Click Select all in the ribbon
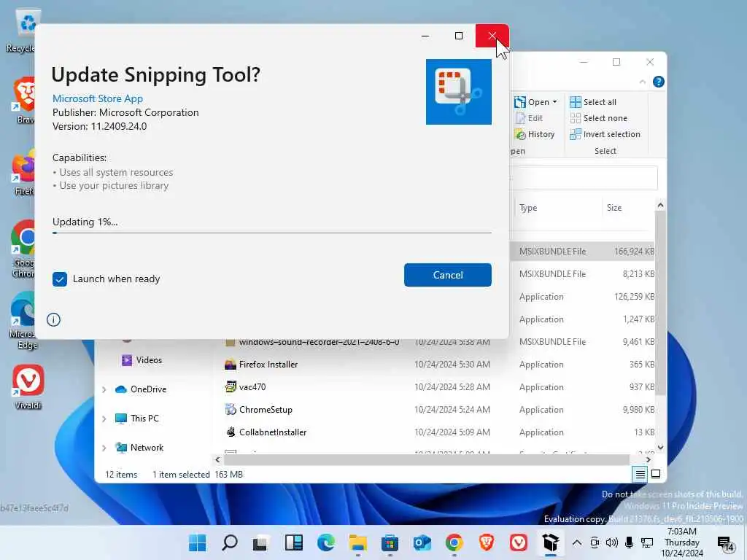Viewport: 747px width, 560px height. click(x=593, y=102)
